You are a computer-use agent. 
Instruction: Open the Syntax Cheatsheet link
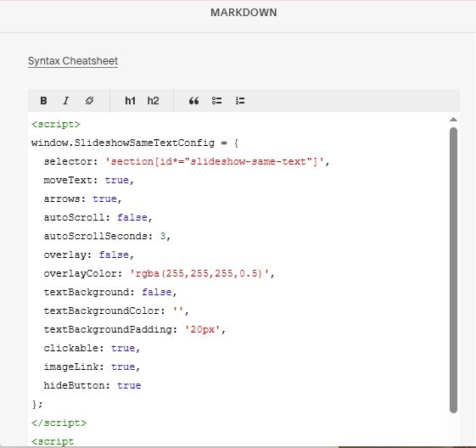point(73,61)
